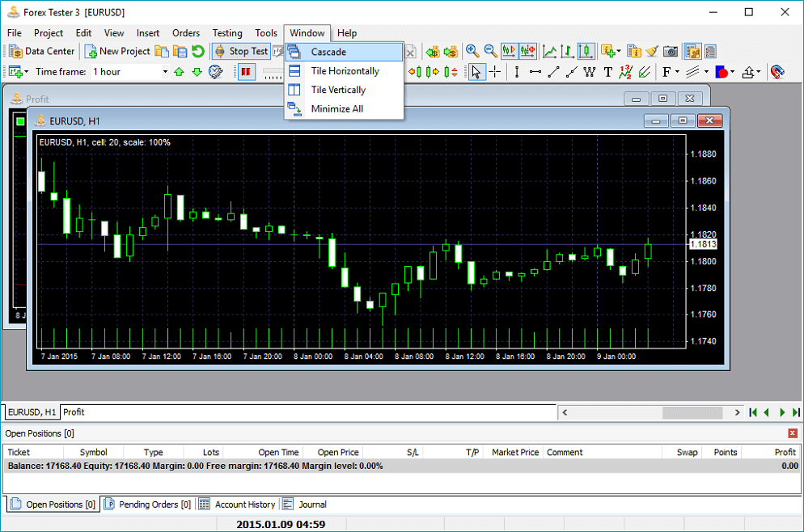Switch to candlestick chart mode
Screen dimensions: 804x532
586,51
